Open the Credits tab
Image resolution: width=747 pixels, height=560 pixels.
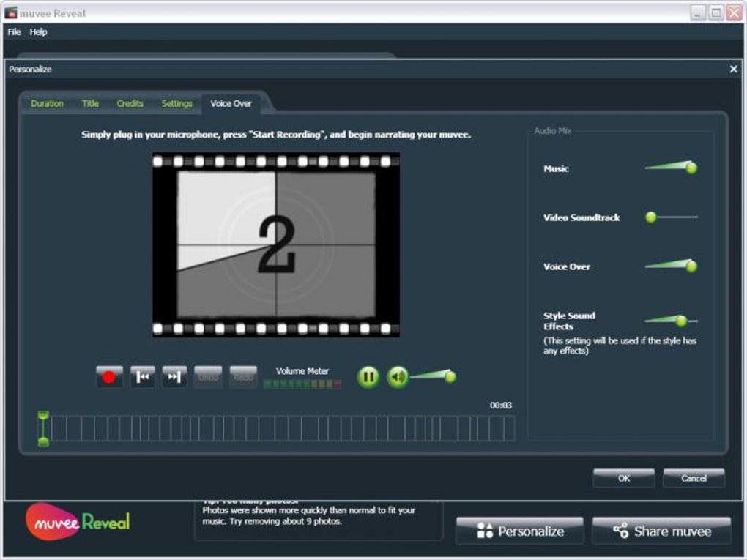[130, 104]
